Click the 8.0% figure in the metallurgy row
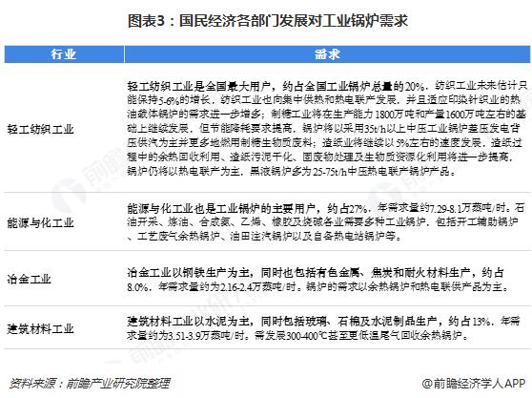 click(136, 287)
